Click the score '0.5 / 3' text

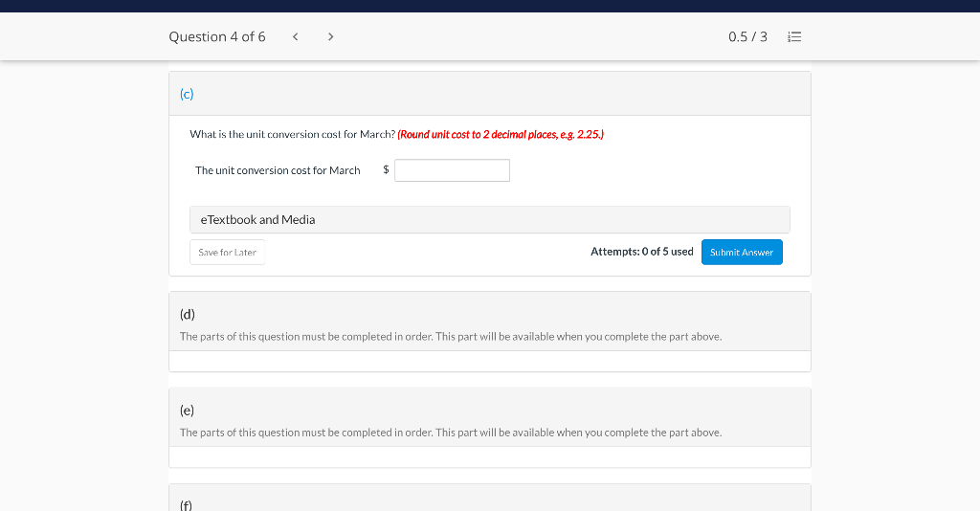point(747,37)
